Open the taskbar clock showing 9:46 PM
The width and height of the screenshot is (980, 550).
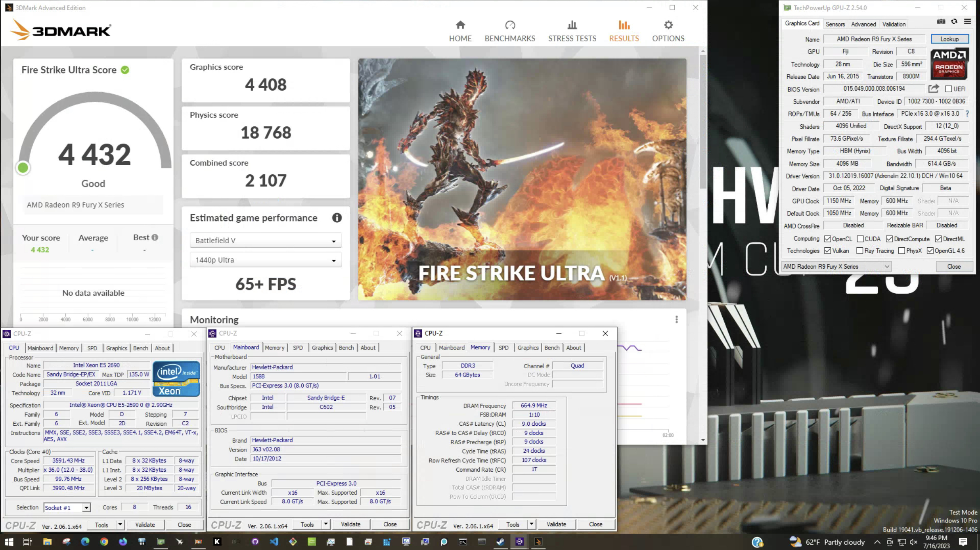[936, 542]
